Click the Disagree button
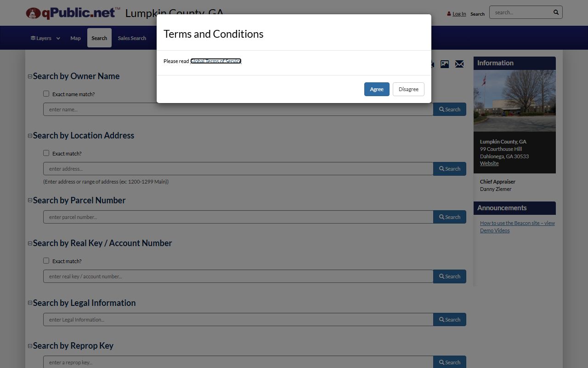The height and width of the screenshot is (368, 588). [408, 89]
